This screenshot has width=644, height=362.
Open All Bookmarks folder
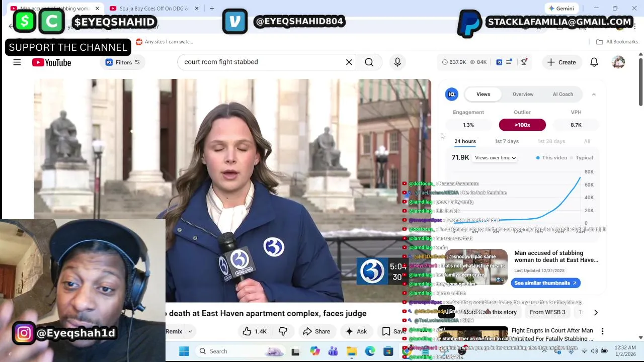(x=617, y=42)
